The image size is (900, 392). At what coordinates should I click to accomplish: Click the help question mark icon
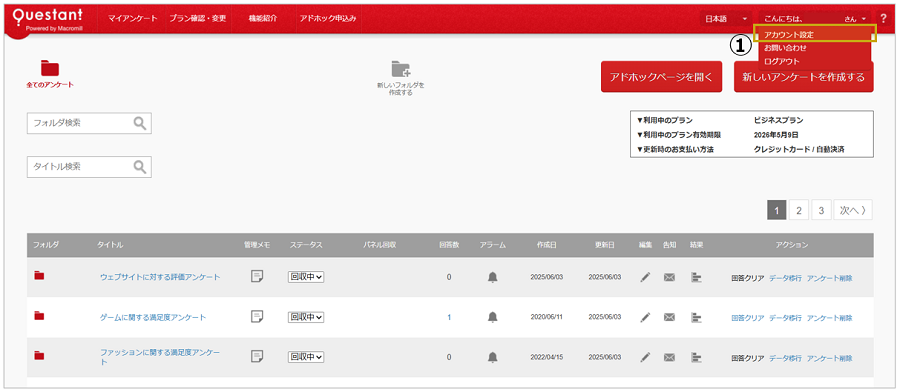tap(883, 19)
